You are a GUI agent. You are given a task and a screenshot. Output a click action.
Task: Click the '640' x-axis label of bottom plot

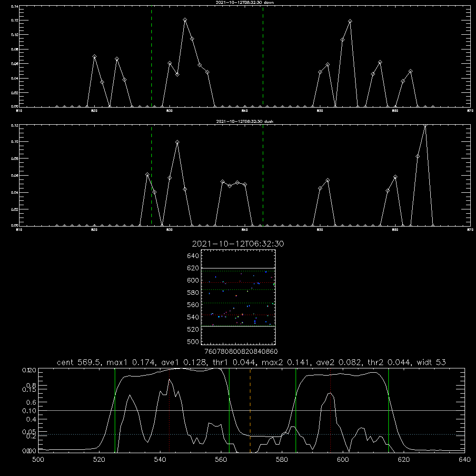(465, 460)
